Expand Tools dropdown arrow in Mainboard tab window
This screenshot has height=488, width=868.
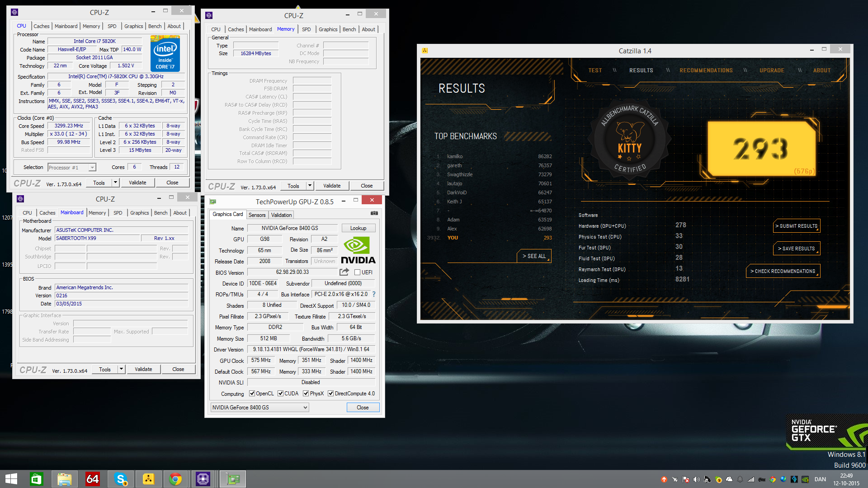point(121,369)
